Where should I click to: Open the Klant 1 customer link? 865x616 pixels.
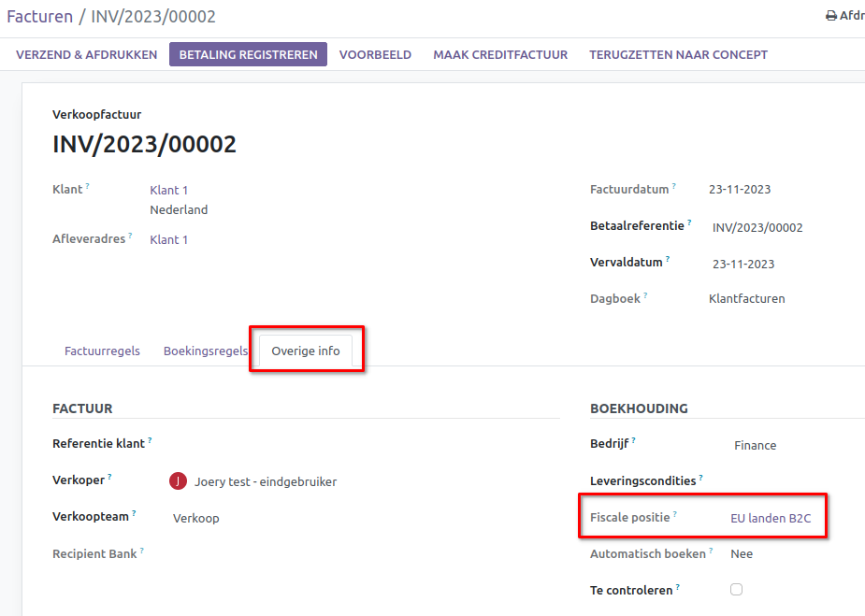168,189
